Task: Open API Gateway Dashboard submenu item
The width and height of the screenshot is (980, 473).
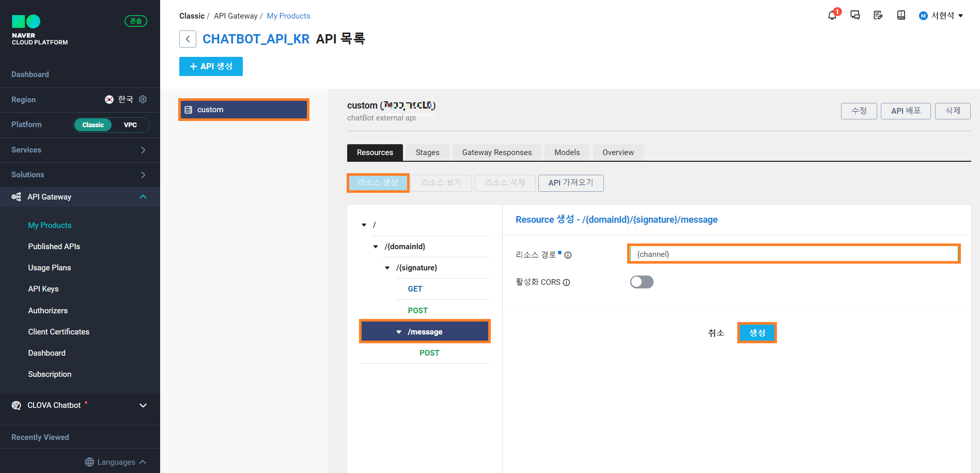Action: (x=47, y=353)
